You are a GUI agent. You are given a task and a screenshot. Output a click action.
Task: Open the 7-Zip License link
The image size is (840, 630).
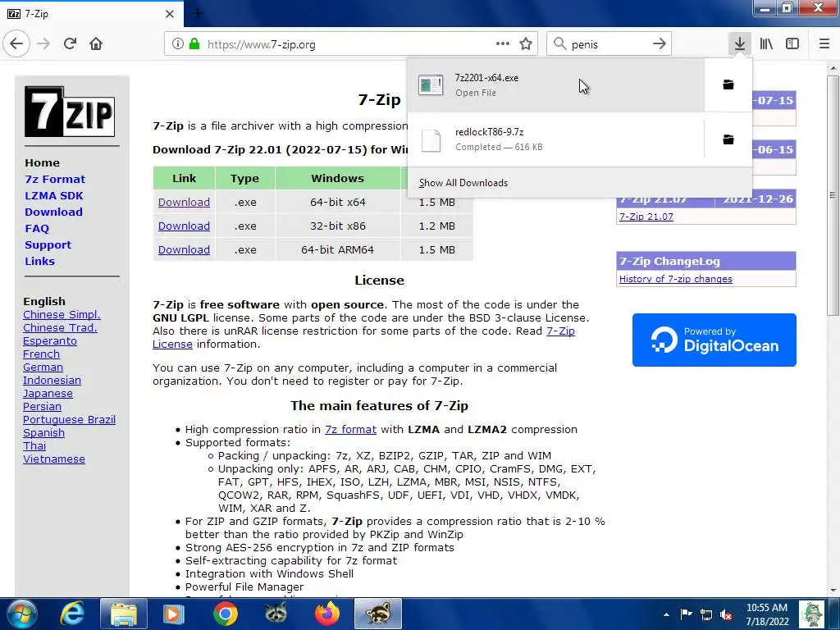click(560, 331)
